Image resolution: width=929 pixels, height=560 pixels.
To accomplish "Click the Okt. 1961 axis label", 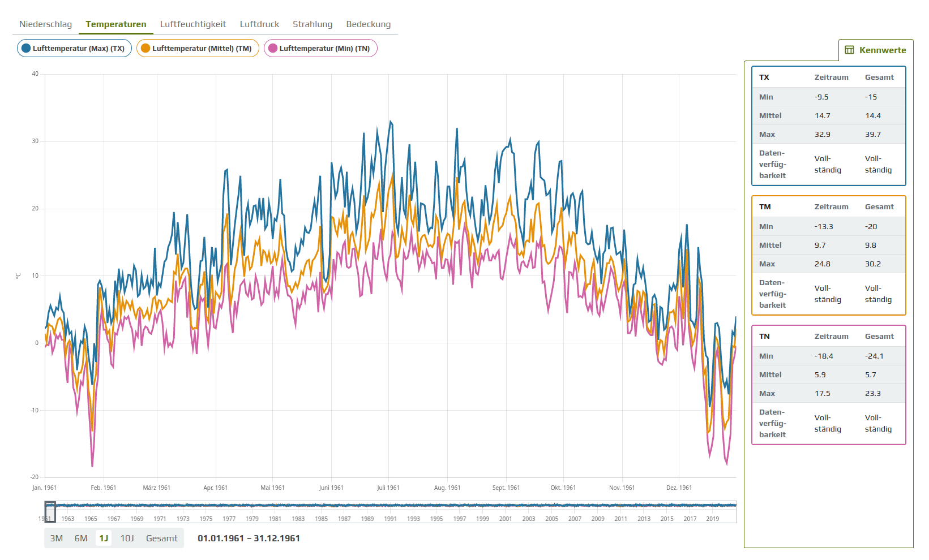I will (563, 488).
